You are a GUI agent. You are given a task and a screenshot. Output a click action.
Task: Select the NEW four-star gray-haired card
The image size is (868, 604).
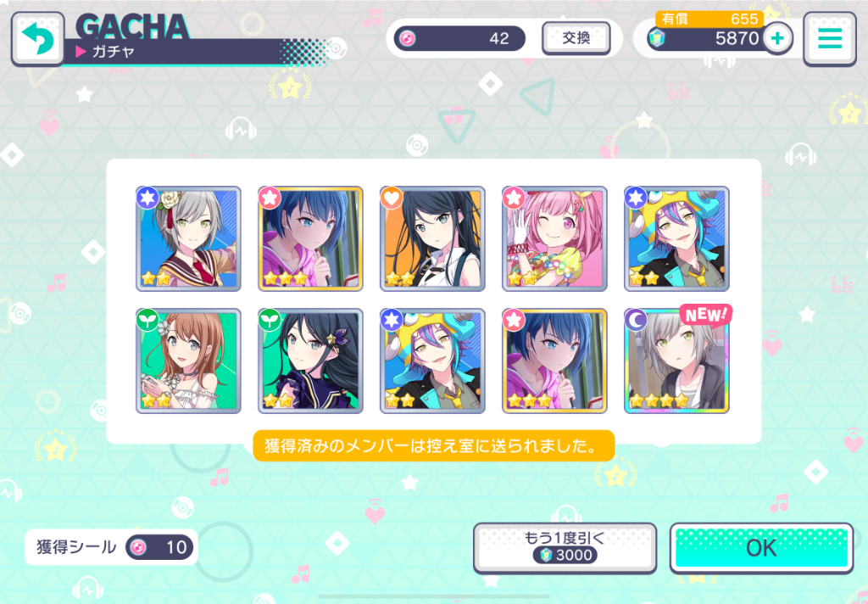coord(676,361)
